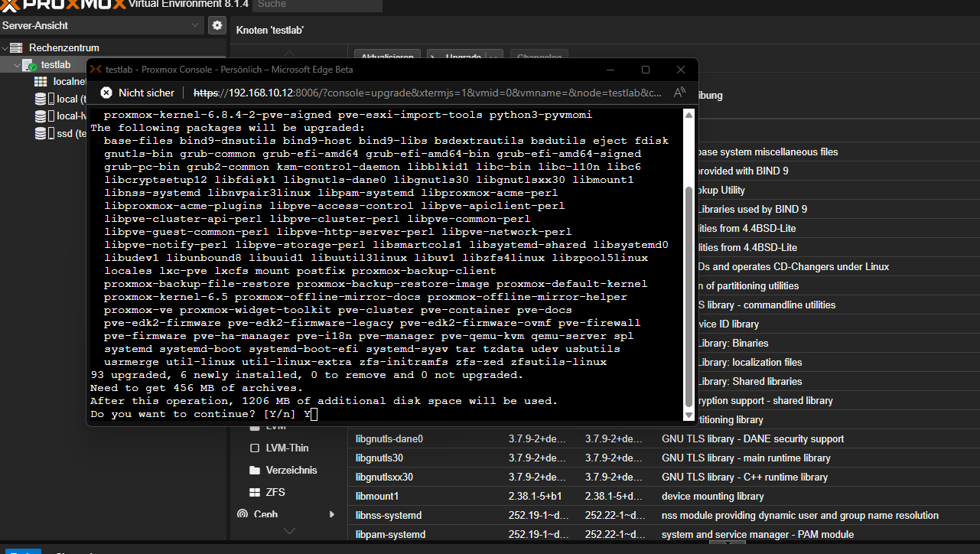Image resolution: width=980 pixels, height=554 pixels.
Task: Click the terminal prompt line
Action: 203,414
